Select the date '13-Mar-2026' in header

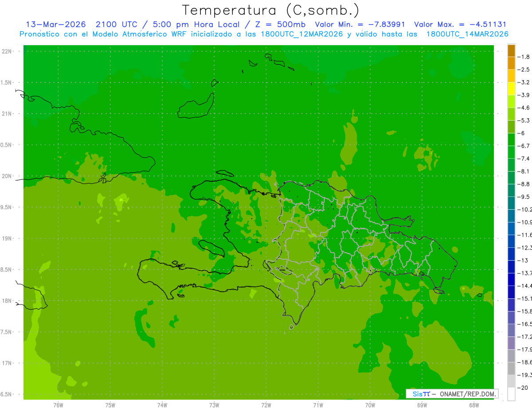tap(56, 24)
